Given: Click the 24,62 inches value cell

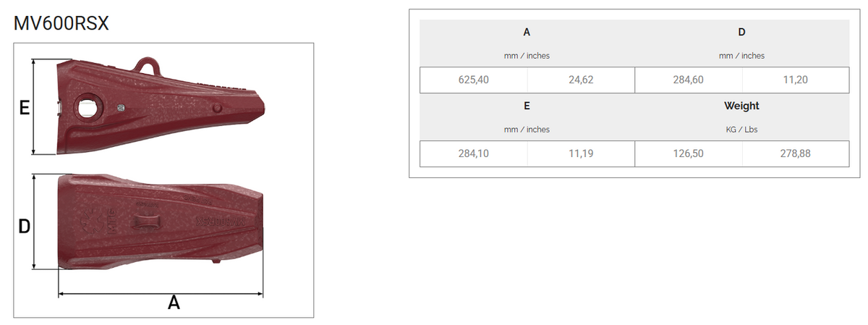Looking at the screenshot, I should (581, 80).
